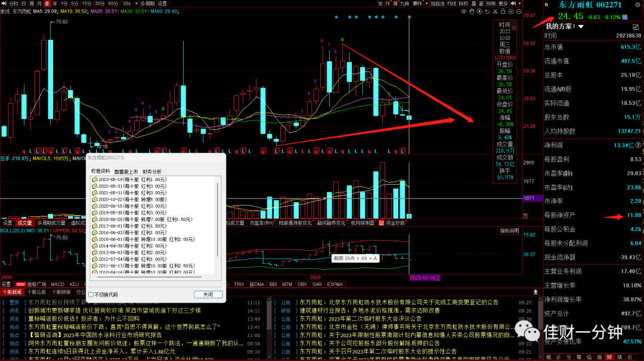Click the 指标说明 button

509,231
